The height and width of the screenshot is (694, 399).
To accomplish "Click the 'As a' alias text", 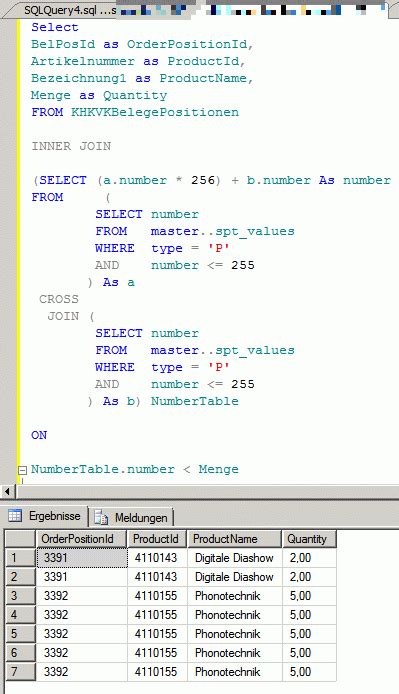I will (x=119, y=282).
